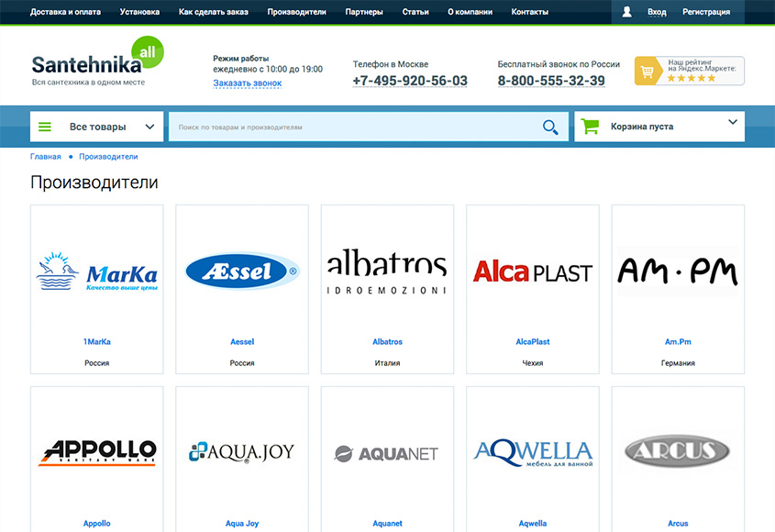Open the Appollo logo thumbnail
775x532 pixels.
[97, 452]
